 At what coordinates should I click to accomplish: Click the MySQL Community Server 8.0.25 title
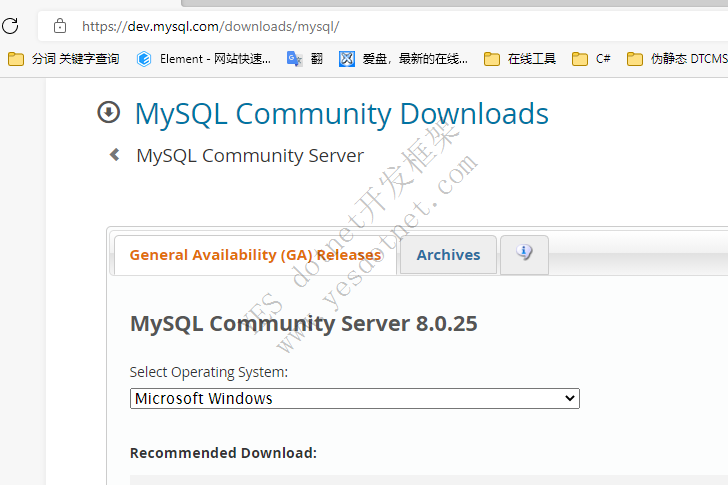[303, 324]
